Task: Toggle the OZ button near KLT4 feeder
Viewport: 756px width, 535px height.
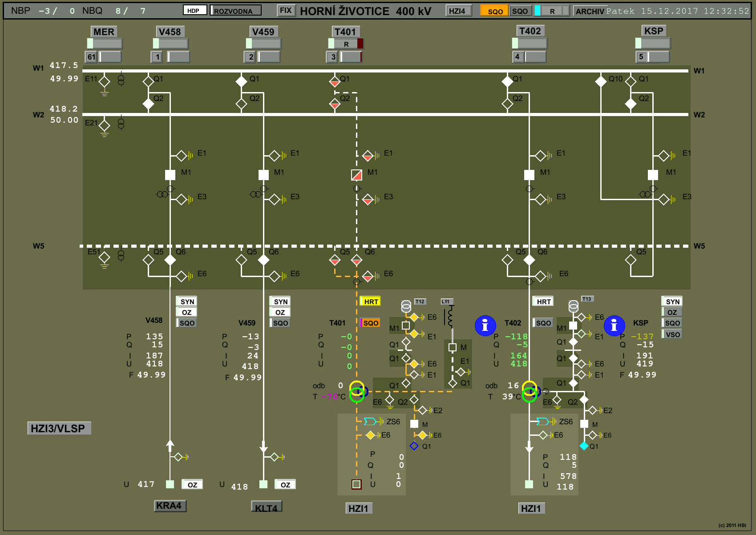Action: [285, 485]
